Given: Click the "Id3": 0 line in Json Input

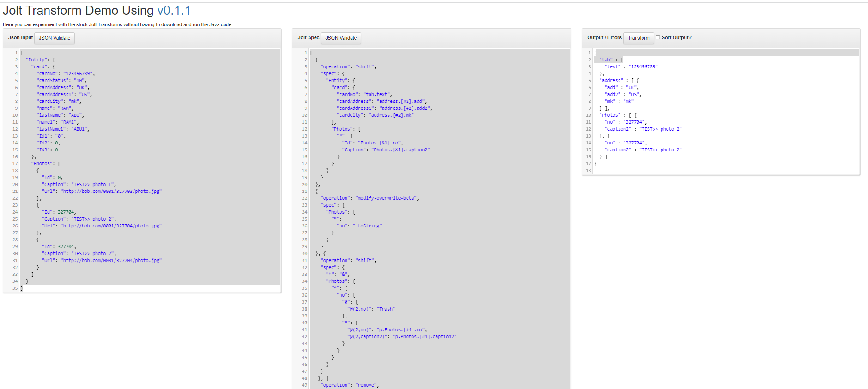Looking at the screenshot, I should tap(47, 150).
